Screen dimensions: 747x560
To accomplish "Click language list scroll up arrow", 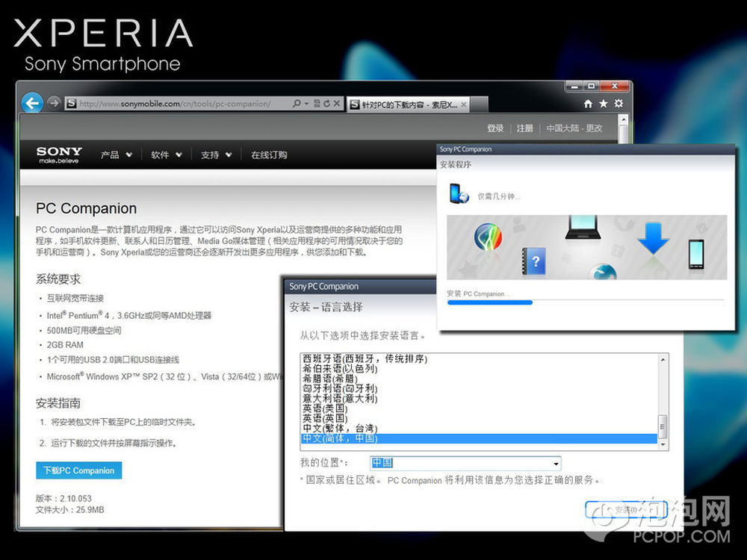I will [663, 360].
